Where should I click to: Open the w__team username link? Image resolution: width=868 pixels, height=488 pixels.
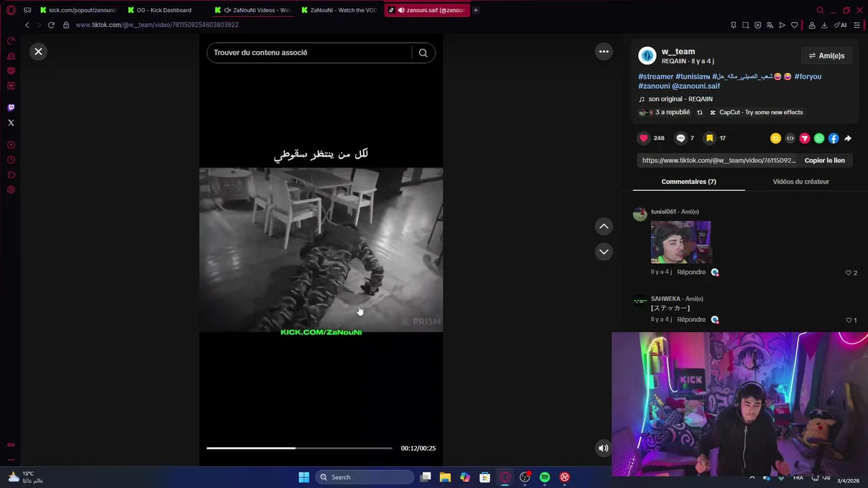[x=678, y=52]
